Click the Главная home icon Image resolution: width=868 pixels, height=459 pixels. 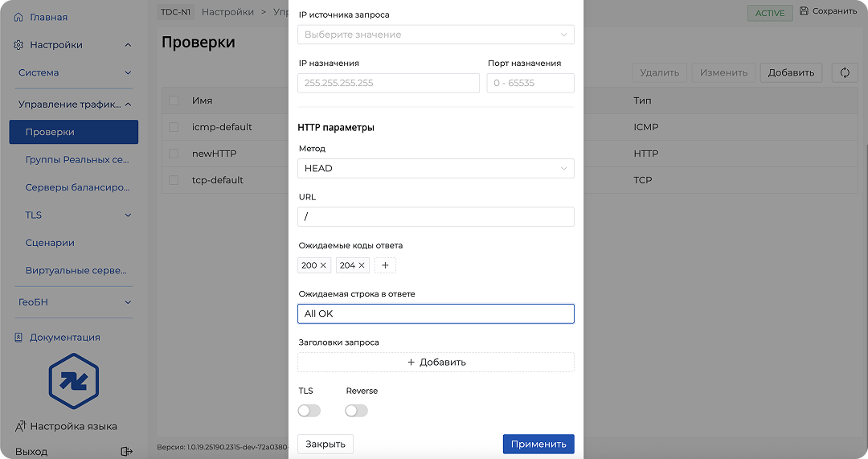pyautogui.click(x=19, y=17)
